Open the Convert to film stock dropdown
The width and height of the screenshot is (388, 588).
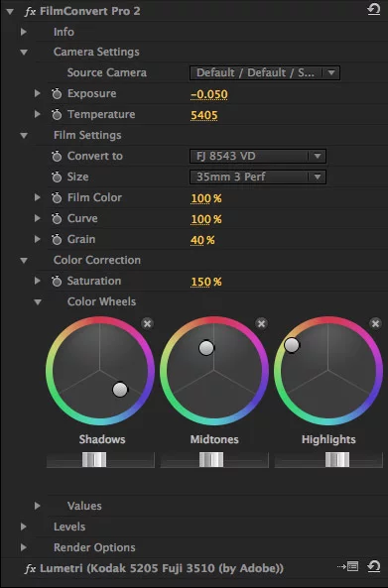(258, 156)
